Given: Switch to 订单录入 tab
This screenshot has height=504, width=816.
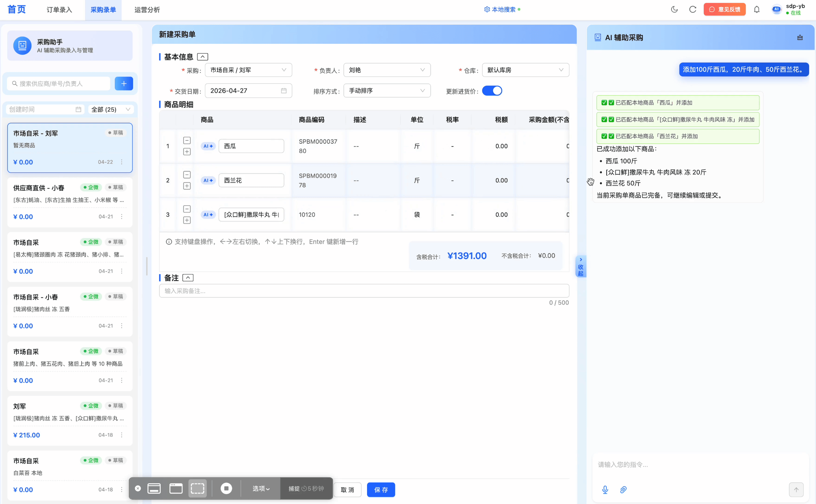Looking at the screenshot, I should point(59,10).
